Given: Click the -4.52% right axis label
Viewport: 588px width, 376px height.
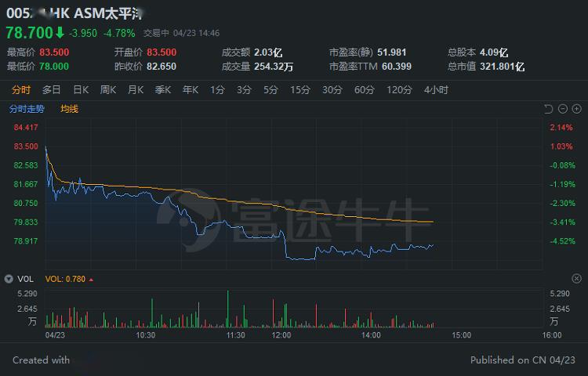Looking at the screenshot, I should [562, 240].
